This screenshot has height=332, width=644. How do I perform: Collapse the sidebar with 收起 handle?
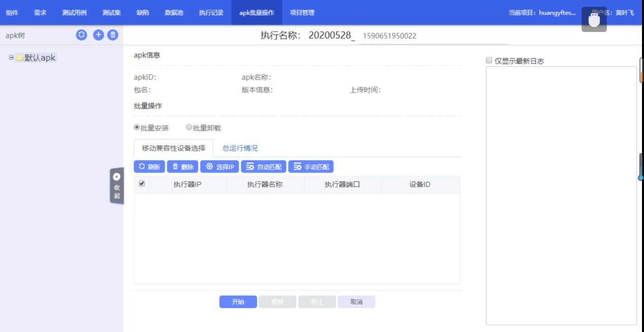click(117, 186)
